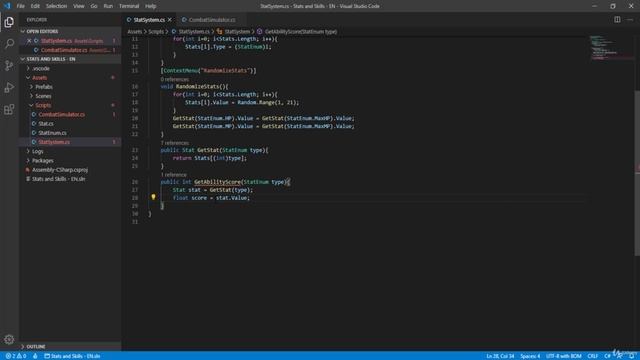Click the lightbulb quick-fix icon

[x=153, y=197]
